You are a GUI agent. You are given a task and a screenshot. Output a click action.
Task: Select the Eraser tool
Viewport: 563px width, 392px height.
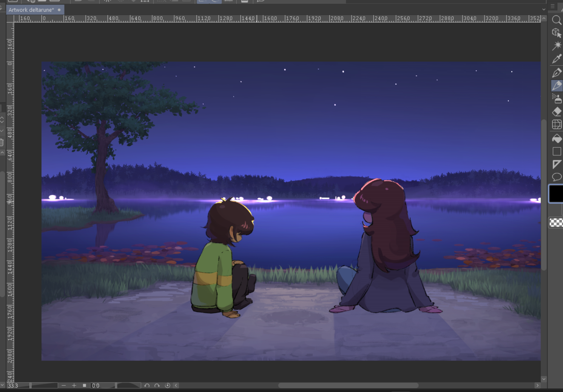pos(557,112)
